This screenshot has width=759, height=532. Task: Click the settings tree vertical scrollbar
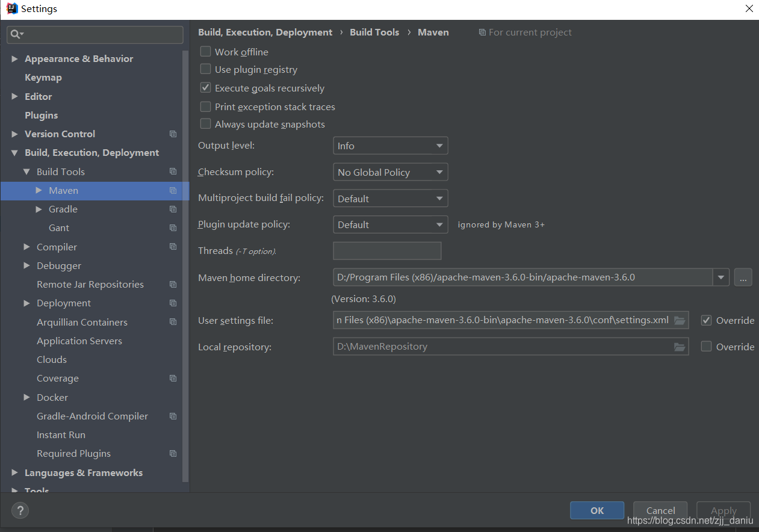(186, 265)
